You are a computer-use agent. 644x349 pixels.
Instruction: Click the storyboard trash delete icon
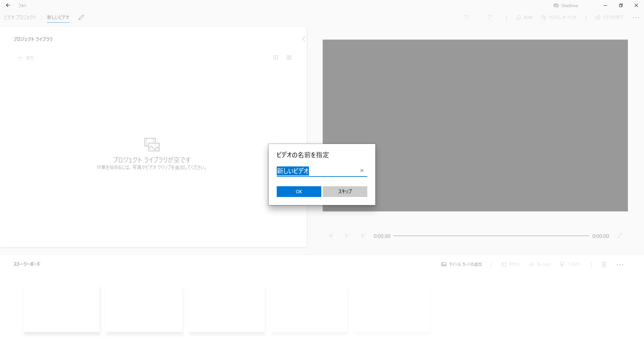click(x=604, y=264)
